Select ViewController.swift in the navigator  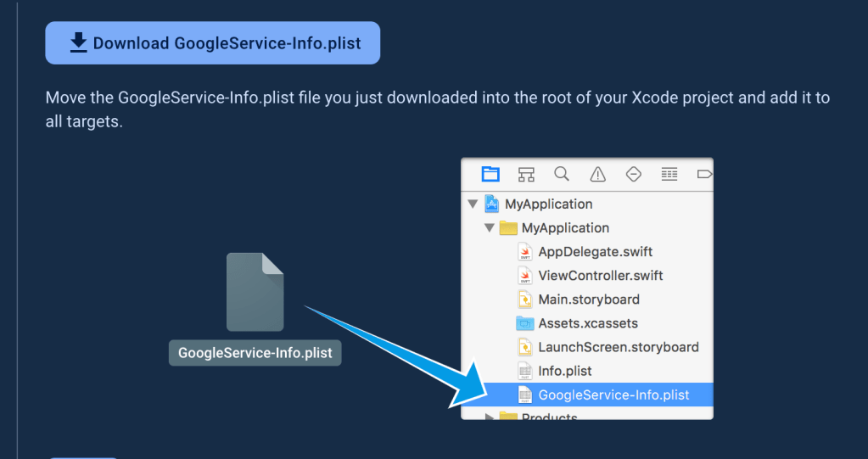[600, 276]
